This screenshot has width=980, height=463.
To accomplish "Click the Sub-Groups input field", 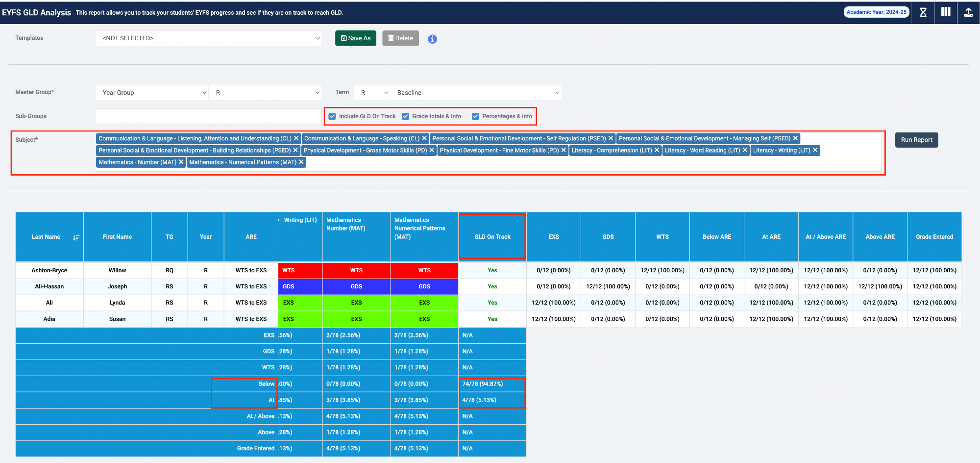I will point(209,116).
